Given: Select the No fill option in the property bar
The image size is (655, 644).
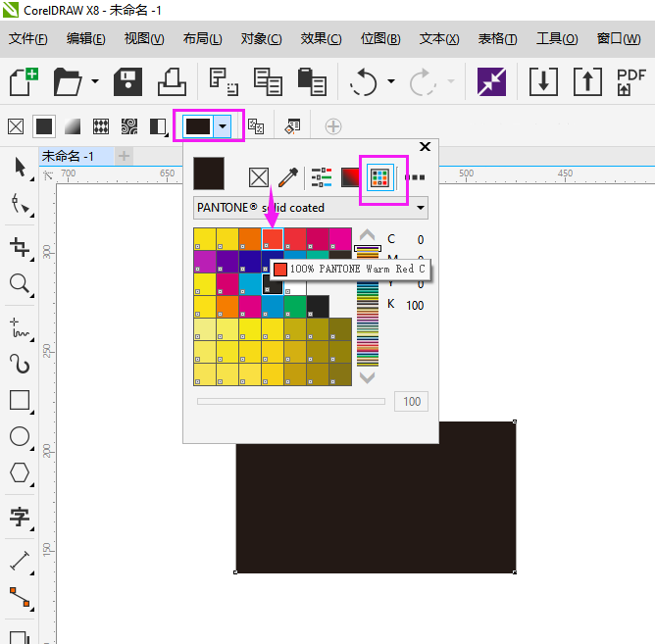Looking at the screenshot, I should (x=16, y=126).
